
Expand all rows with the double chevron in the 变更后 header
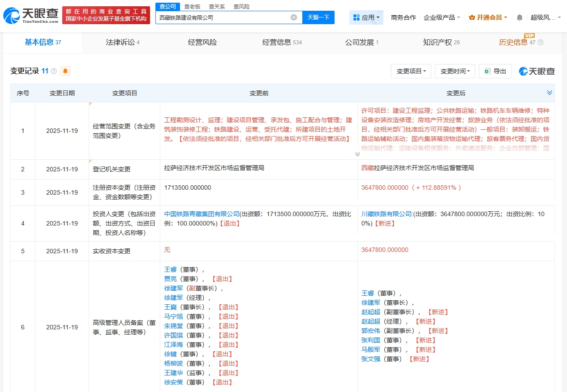pyautogui.click(x=550, y=93)
